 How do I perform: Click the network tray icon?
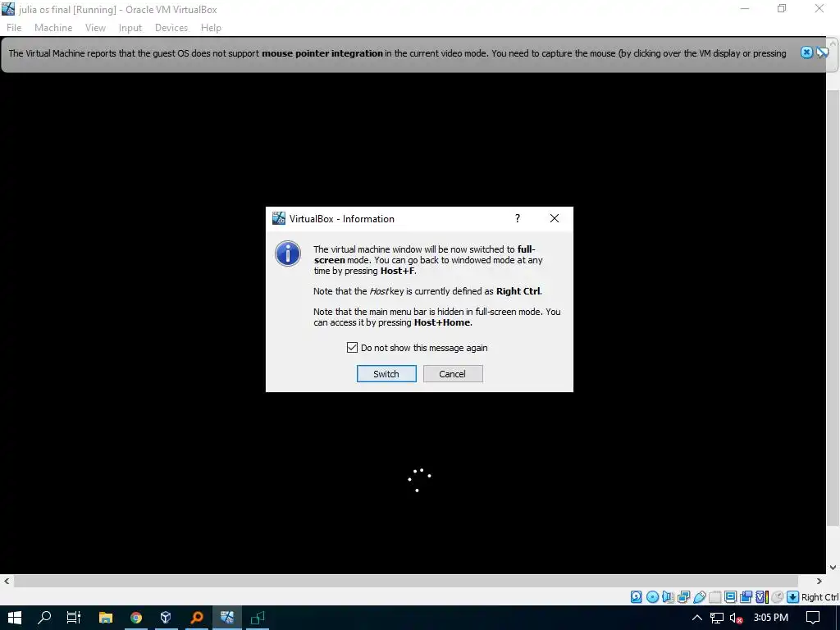point(717,618)
